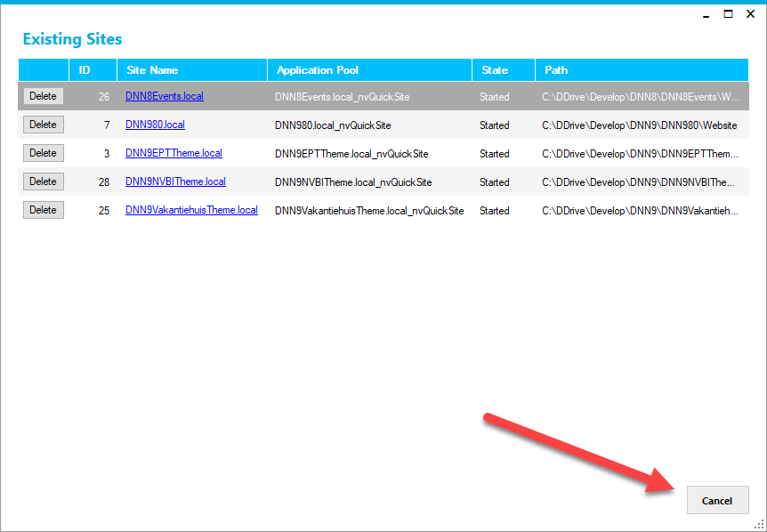The image size is (767, 532).
Task: Select the ID cell 25
Action: (x=93, y=210)
